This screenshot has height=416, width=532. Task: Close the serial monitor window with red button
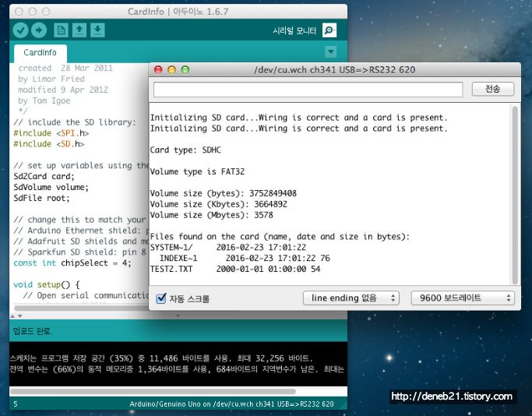click(x=158, y=69)
